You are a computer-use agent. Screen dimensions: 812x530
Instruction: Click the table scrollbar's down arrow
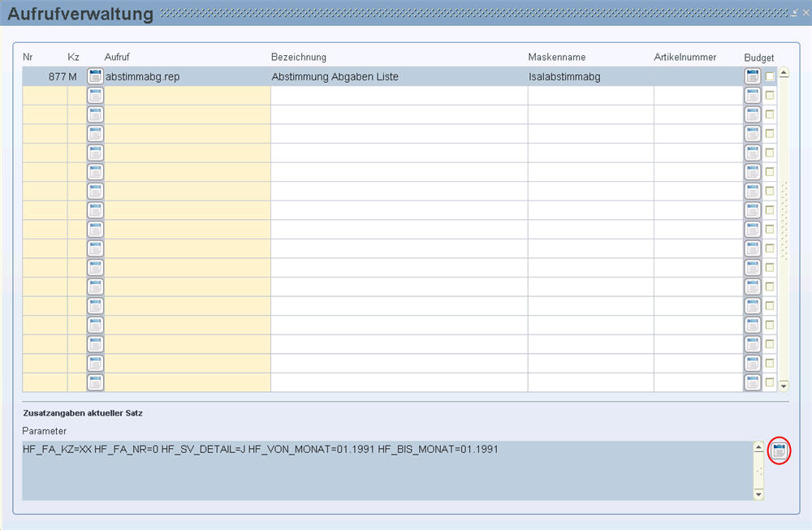pos(784,386)
